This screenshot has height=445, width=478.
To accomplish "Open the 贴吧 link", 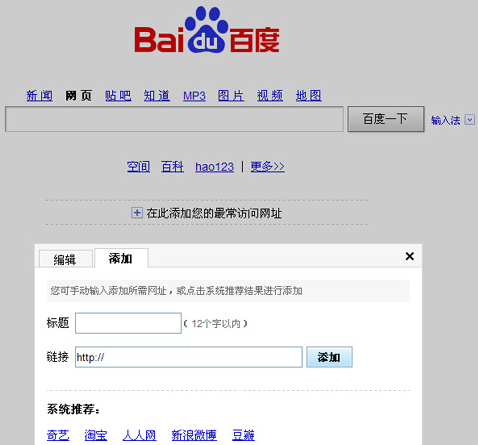I will click(x=118, y=96).
